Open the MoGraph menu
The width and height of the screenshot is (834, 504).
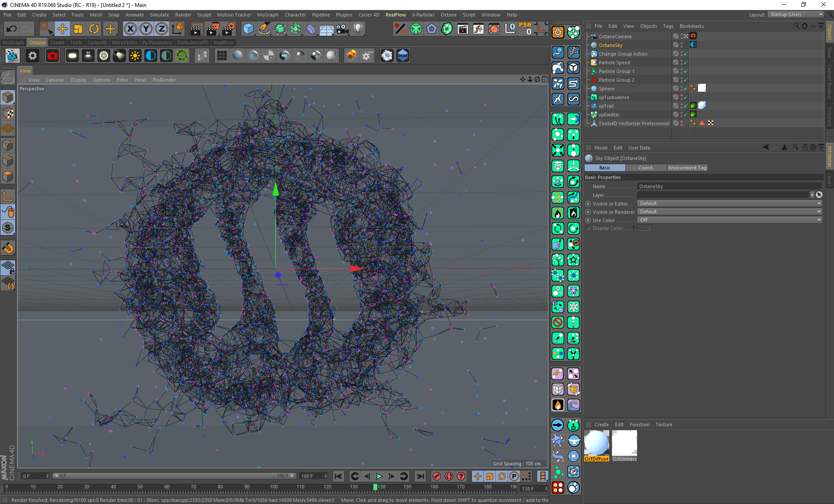[268, 15]
